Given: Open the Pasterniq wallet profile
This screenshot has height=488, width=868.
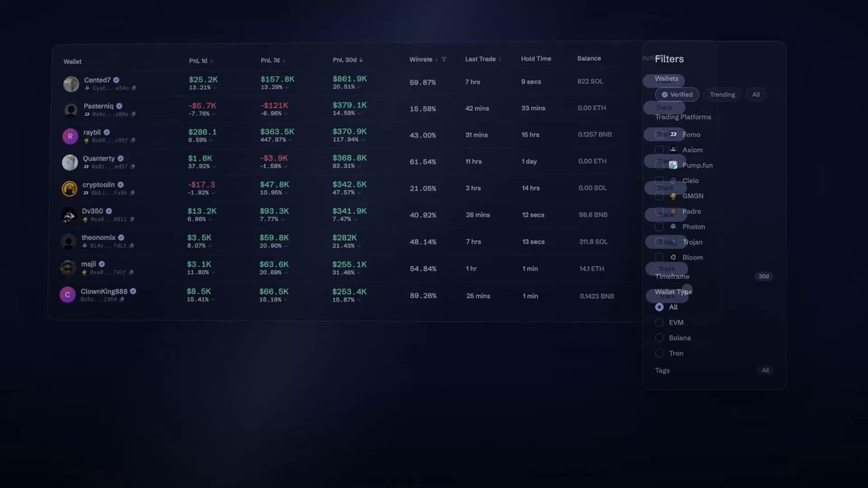Looking at the screenshot, I should (x=98, y=106).
